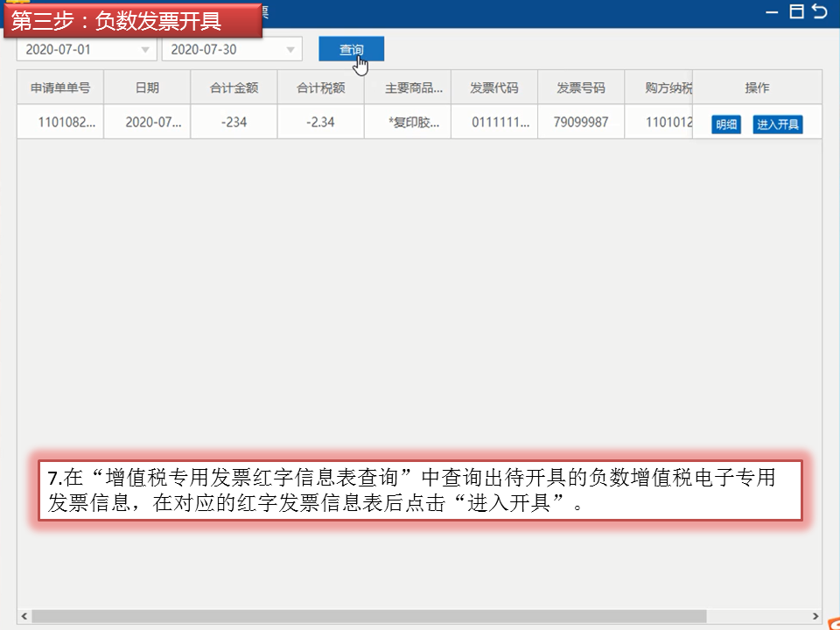Select the buyer tax ID cell 1101012
This screenshot has height=630, width=840.
click(658, 122)
